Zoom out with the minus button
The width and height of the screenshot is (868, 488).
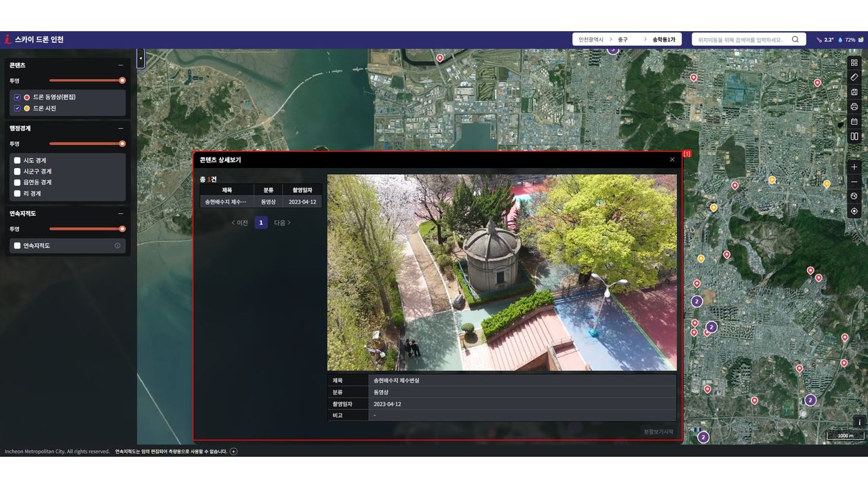click(x=854, y=182)
